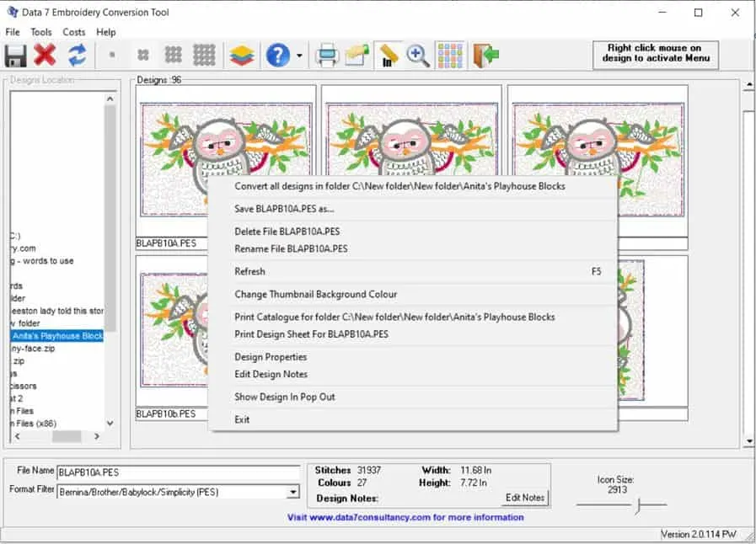Click folder tree scroll-left arrow
This screenshot has width=756, height=544.
[18, 436]
